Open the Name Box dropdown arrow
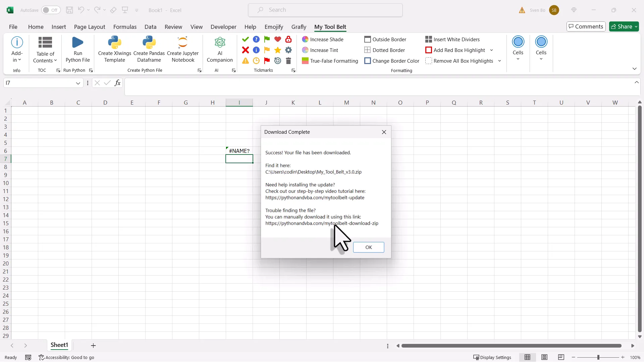This screenshot has height=362, width=644. click(78, 83)
